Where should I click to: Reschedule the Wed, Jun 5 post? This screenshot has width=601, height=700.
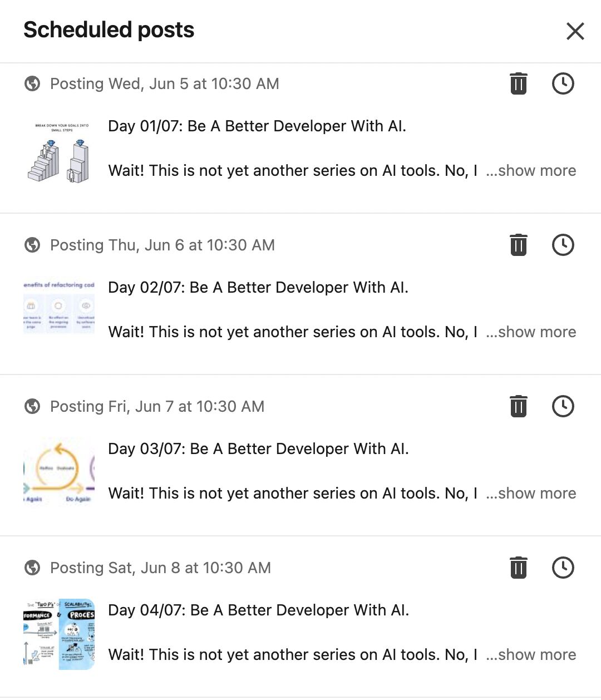(x=563, y=84)
